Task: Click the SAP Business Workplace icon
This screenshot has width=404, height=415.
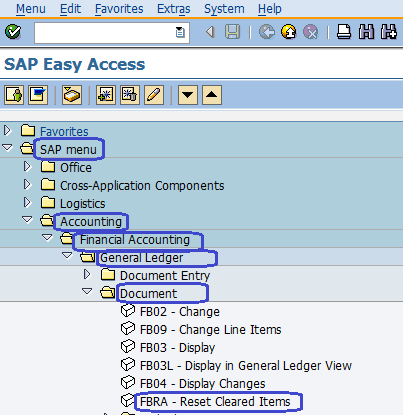Action: (72, 95)
